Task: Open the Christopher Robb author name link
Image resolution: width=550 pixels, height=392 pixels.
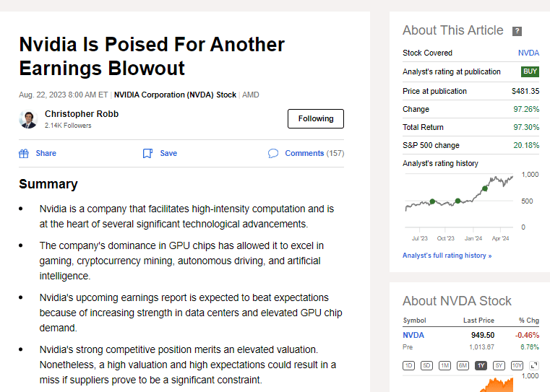Action: (x=82, y=114)
